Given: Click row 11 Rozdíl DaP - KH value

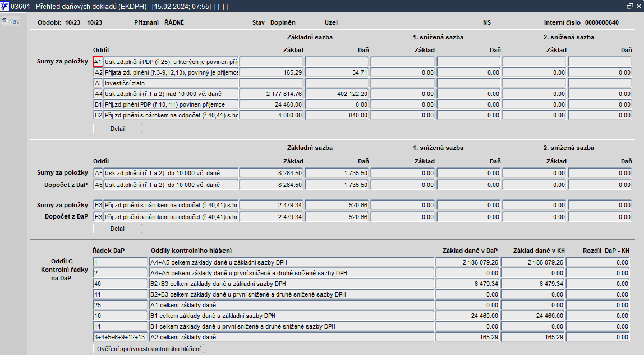Looking at the screenshot, I should click(x=598, y=326).
